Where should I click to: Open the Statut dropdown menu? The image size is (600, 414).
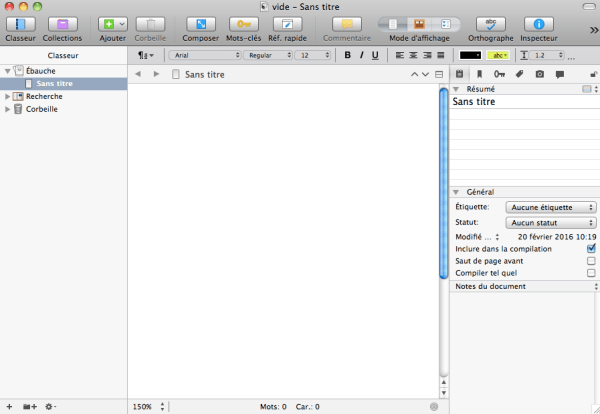click(x=550, y=223)
